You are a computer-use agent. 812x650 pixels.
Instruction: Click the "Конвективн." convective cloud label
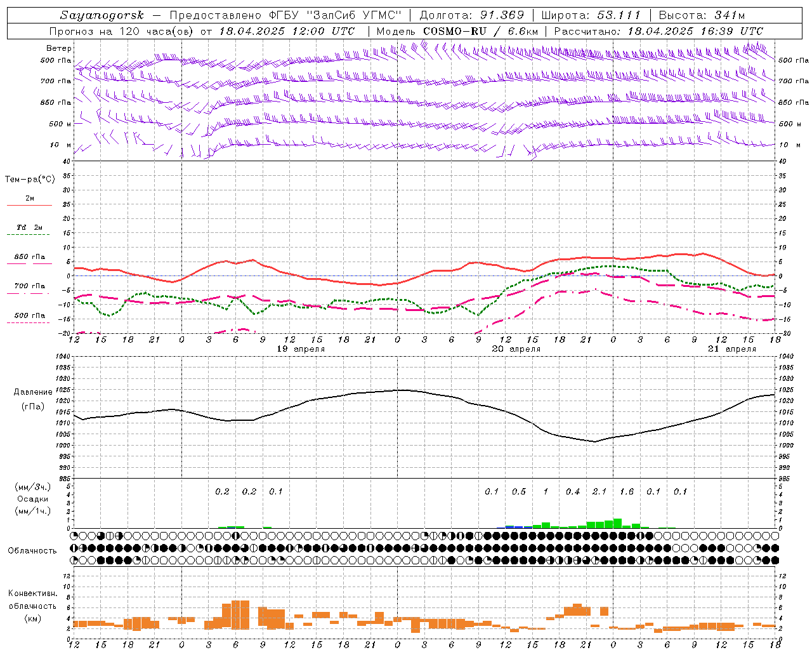(x=33, y=594)
